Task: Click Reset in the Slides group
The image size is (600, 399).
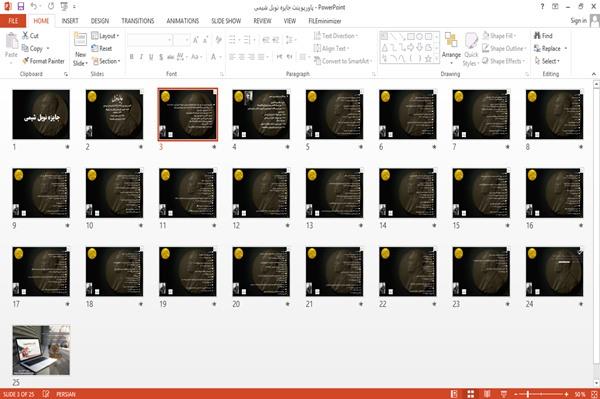Action: [102, 49]
